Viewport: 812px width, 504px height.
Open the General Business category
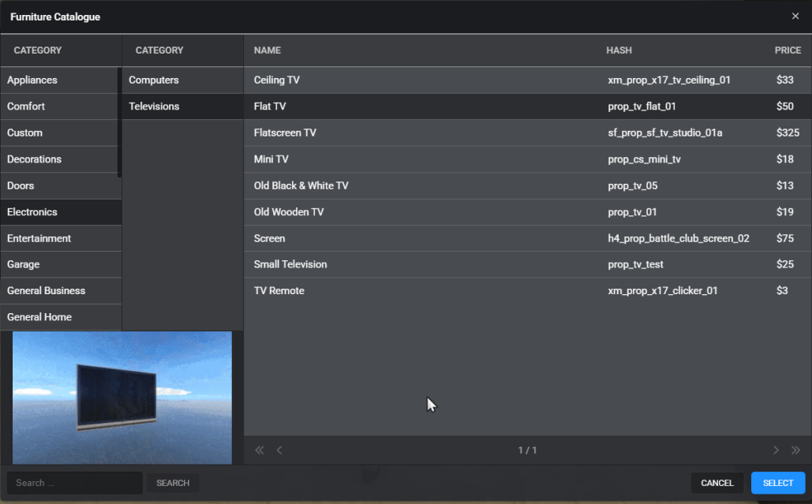pos(61,291)
